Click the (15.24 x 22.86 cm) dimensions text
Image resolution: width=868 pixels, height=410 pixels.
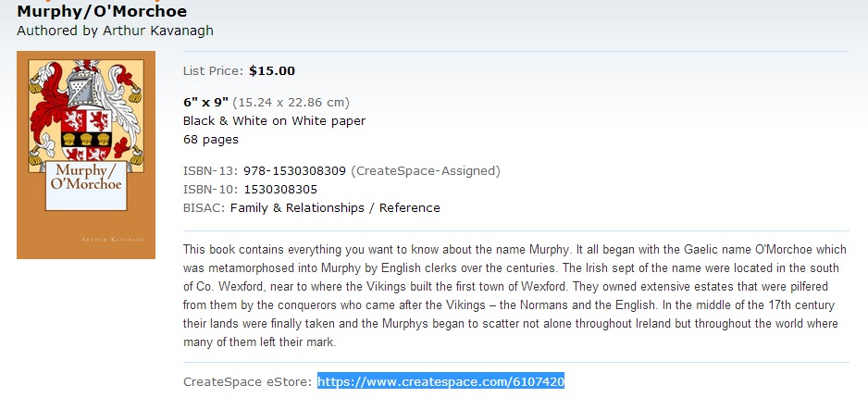pyautogui.click(x=290, y=102)
